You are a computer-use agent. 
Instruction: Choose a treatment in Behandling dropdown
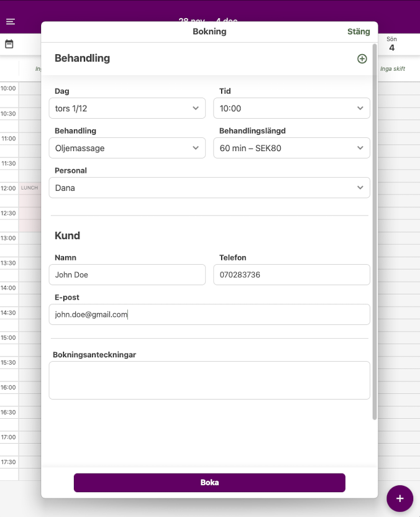tap(127, 148)
